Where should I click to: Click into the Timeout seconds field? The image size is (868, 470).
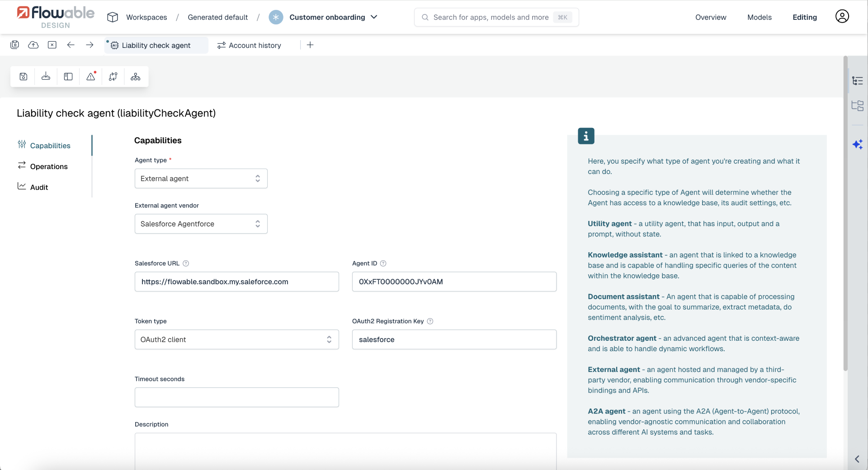(237, 397)
